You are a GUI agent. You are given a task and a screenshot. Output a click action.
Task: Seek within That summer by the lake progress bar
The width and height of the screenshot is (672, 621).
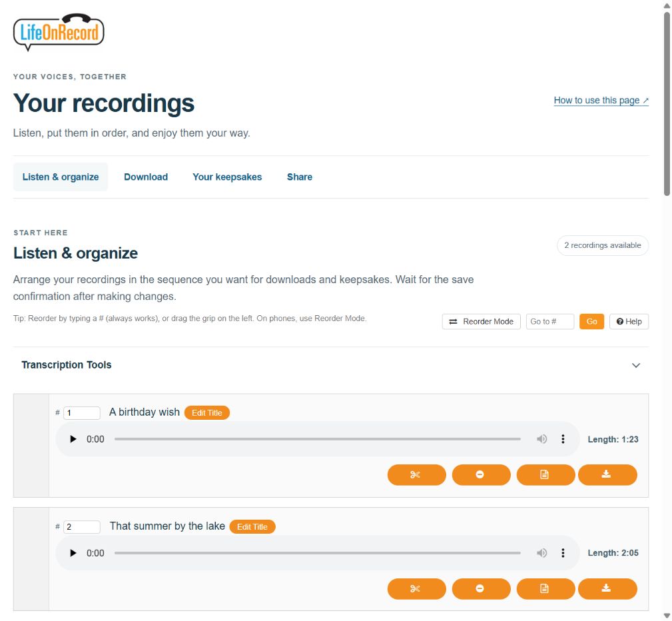(x=318, y=553)
